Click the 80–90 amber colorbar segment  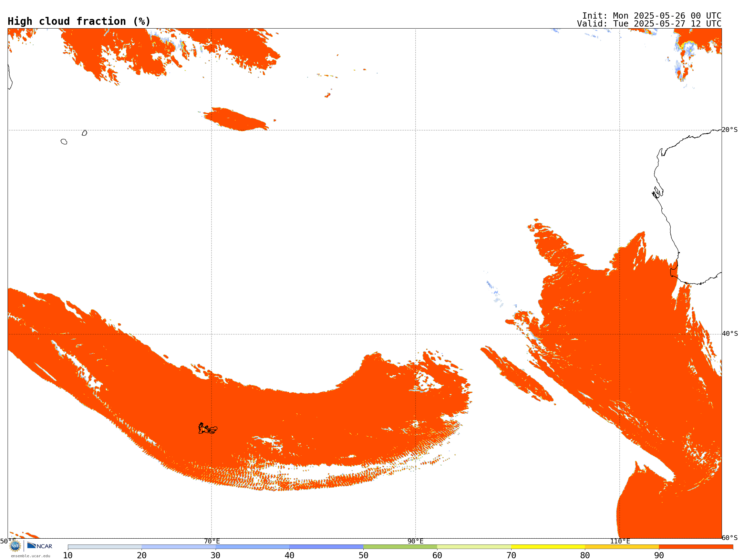(x=622, y=547)
